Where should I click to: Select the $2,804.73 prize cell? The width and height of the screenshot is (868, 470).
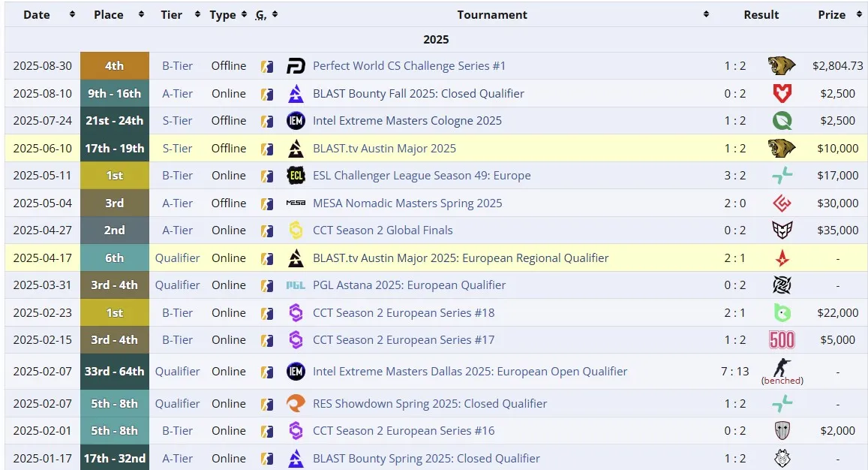[837, 66]
